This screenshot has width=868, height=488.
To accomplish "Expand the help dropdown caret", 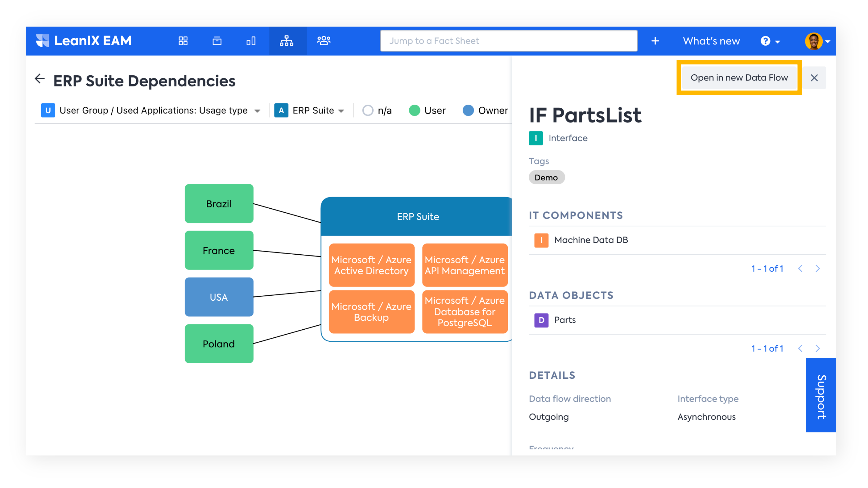I will [778, 42].
